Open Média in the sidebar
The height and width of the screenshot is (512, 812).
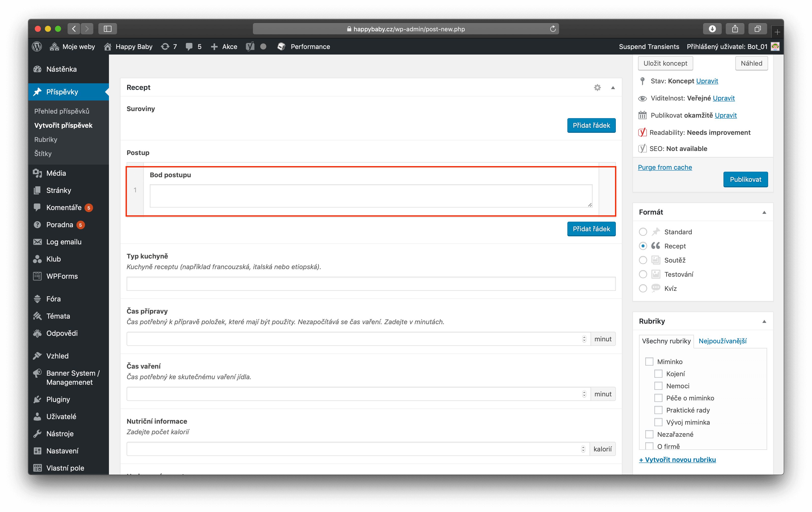tap(56, 173)
